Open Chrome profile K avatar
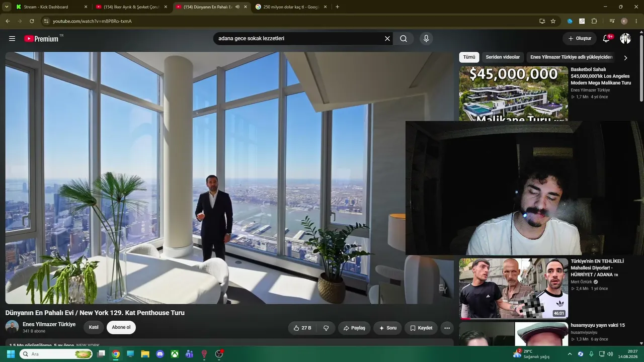 (x=624, y=21)
